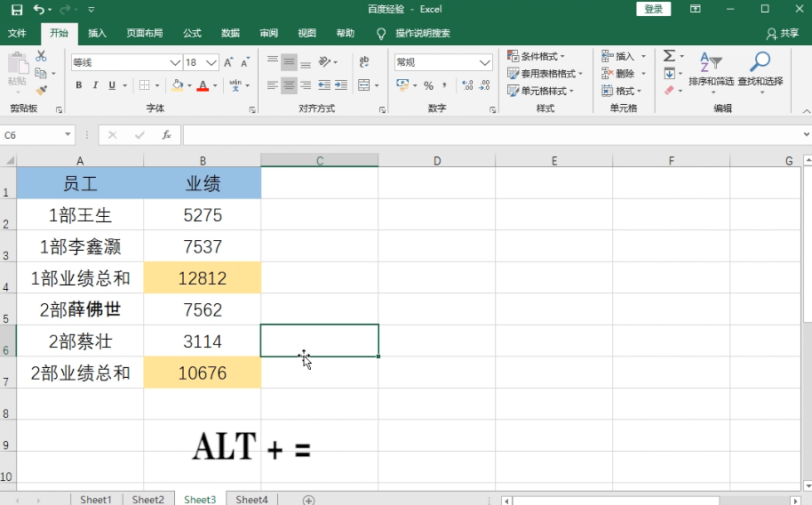
Task: Open 查找和选择 find and select
Action: click(760, 71)
